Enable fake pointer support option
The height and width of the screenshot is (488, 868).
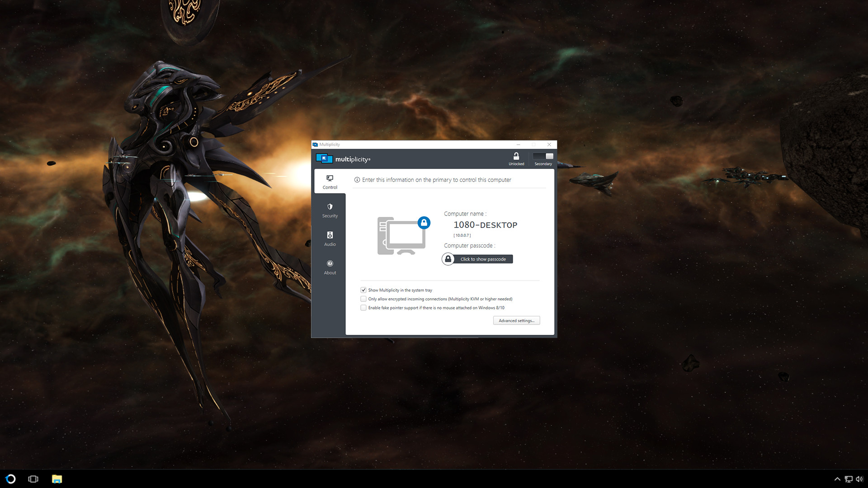point(363,307)
